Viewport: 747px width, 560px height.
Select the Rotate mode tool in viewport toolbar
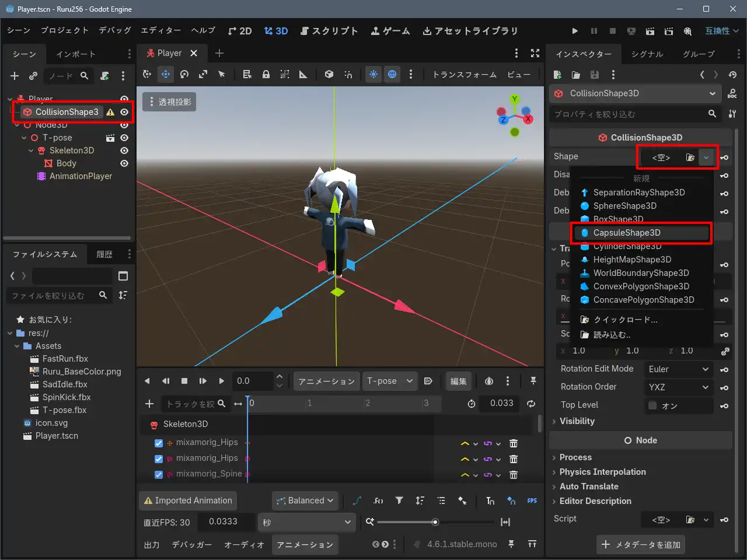coord(184,74)
